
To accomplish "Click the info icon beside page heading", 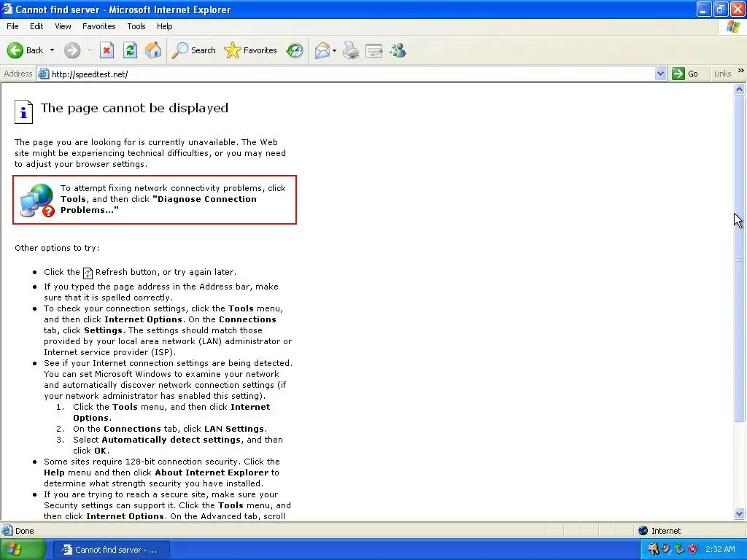I will [x=23, y=112].
